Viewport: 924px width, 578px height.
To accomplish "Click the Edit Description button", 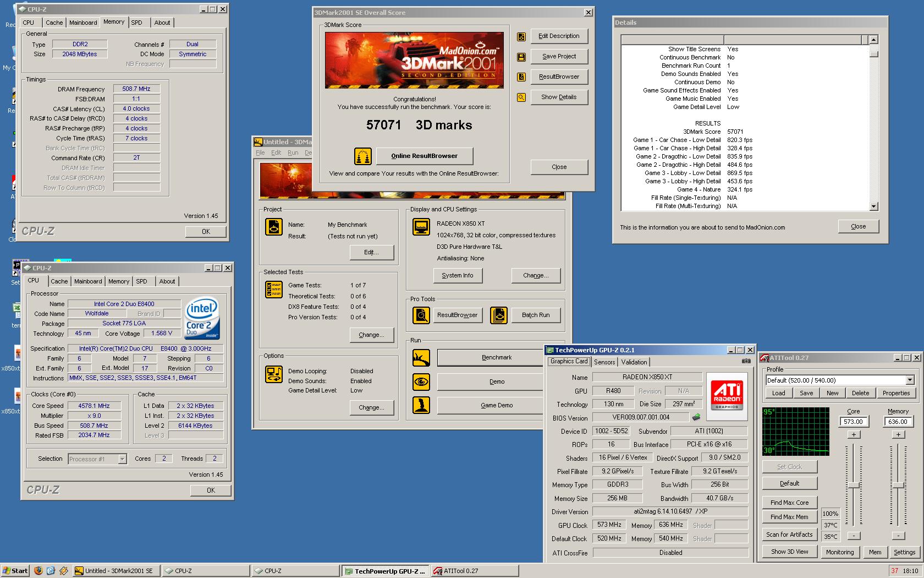I will (x=559, y=36).
